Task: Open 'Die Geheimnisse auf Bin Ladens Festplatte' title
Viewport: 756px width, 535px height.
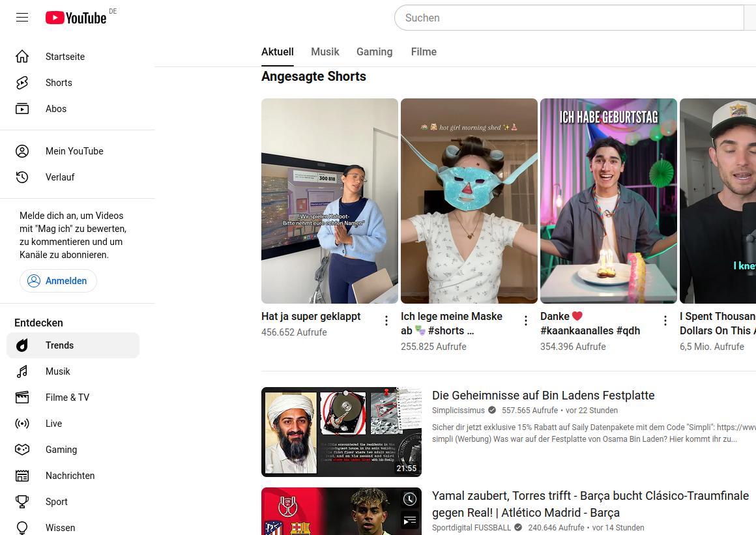Action: coord(543,396)
